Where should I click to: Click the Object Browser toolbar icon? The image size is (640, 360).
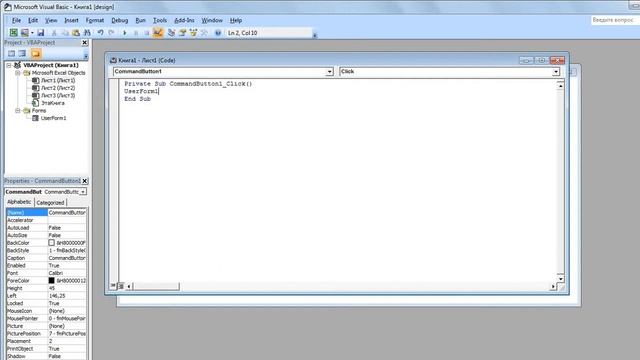[x=193, y=33]
